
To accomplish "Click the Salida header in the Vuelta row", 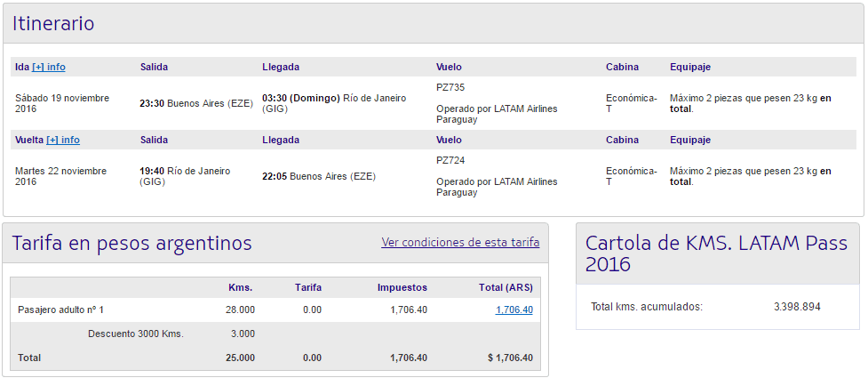I will click(154, 141).
